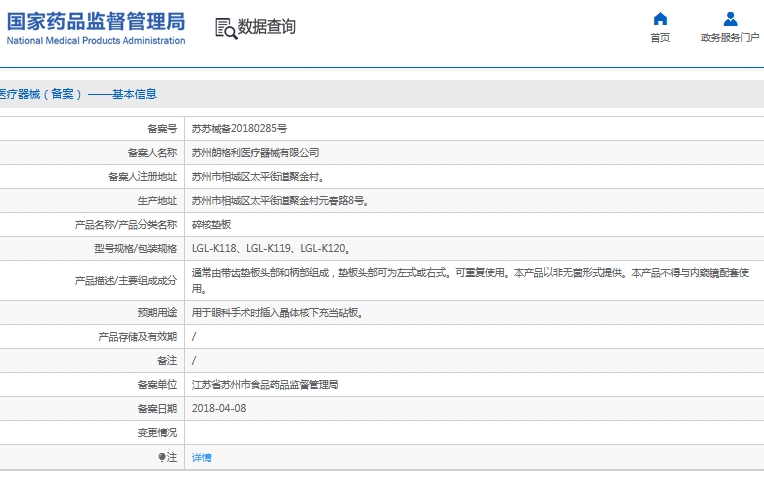Click the 首页 text label
This screenshot has height=477, width=764.
pyautogui.click(x=660, y=38)
